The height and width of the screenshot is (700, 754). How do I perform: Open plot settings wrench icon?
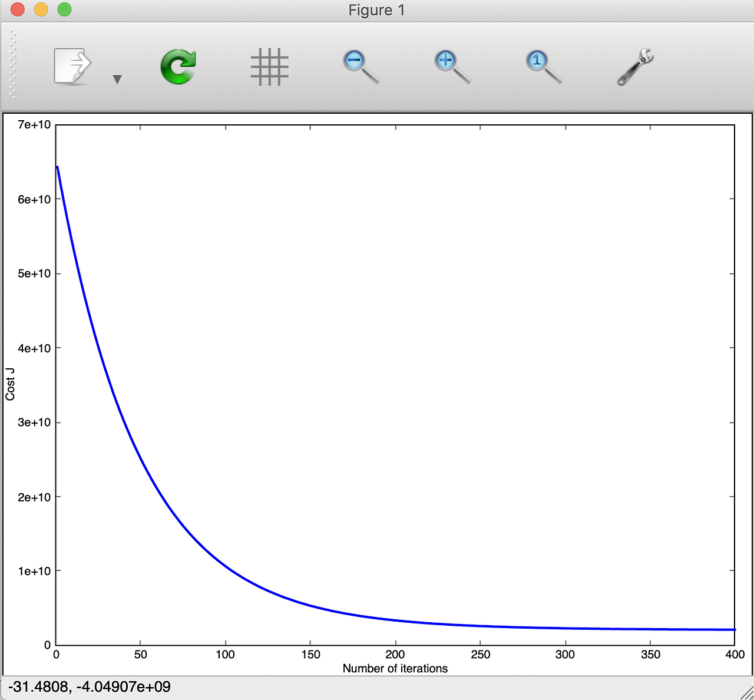(635, 67)
